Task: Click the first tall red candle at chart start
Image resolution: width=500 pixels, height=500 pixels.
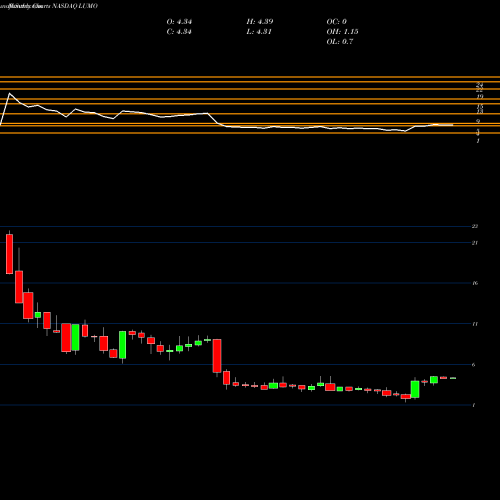Action: [9, 254]
